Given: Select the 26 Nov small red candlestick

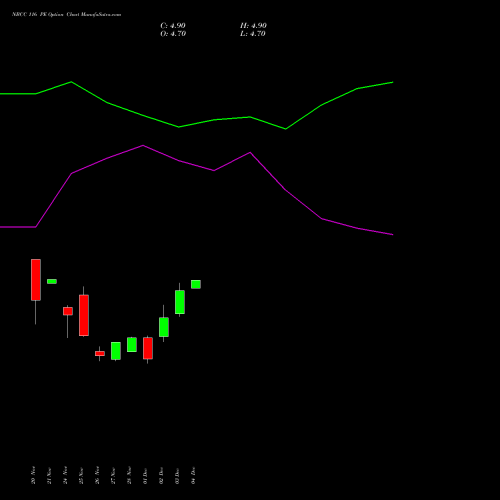Looking at the screenshot, I should point(100,353).
